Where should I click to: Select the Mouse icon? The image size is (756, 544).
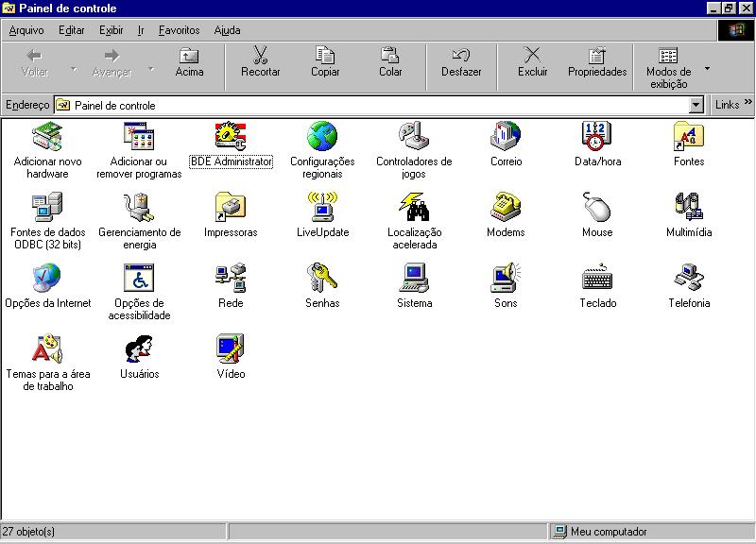597,207
